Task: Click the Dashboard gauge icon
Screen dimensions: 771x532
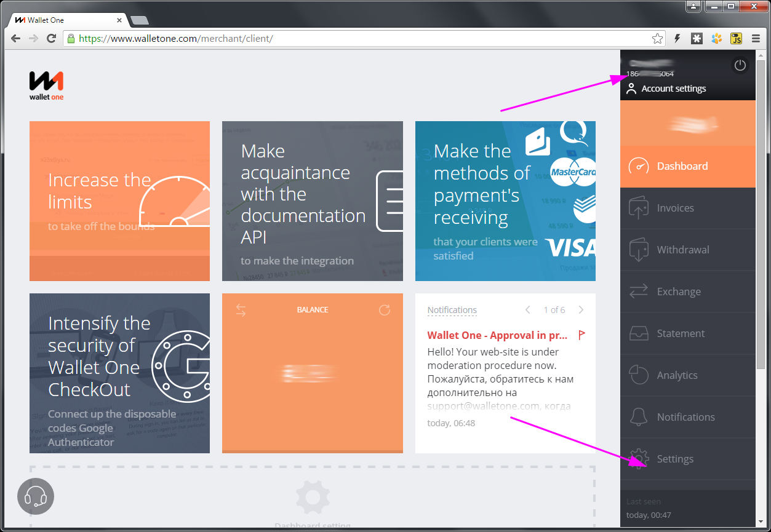Action: click(639, 166)
